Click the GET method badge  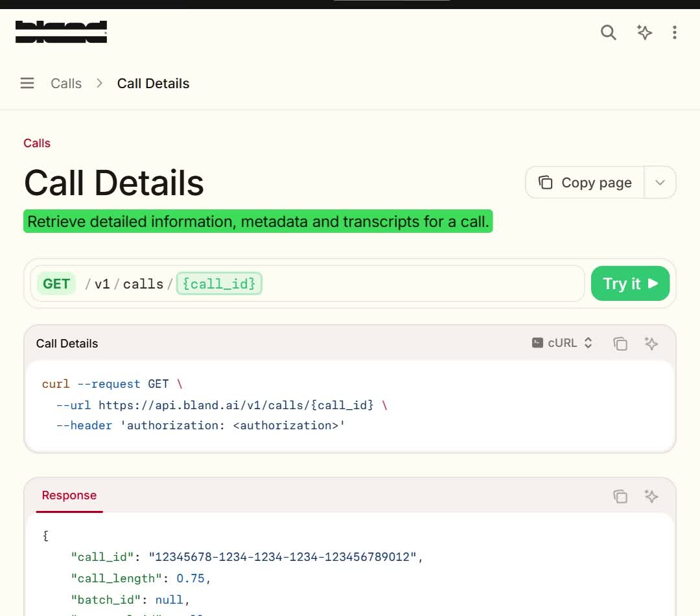pyautogui.click(x=56, y=283)
